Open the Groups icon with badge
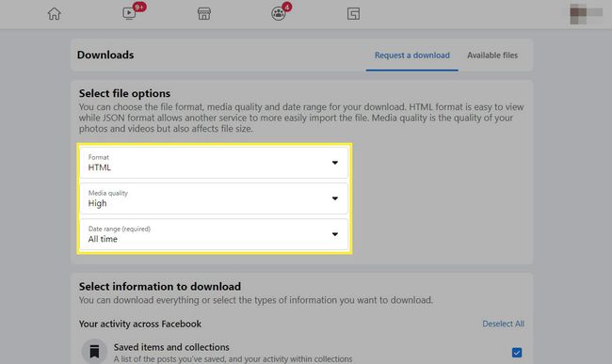 click(279, 14)
